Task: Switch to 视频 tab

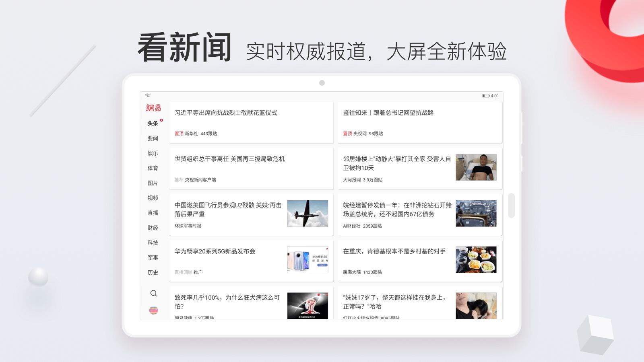Action: pyautogui.click(x=153, y=198)
